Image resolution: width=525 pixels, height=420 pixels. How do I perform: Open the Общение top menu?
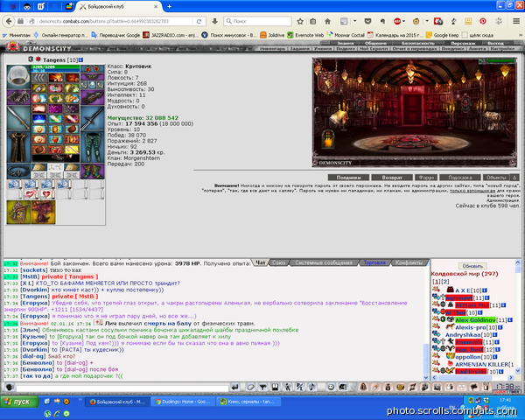point(375,43)
